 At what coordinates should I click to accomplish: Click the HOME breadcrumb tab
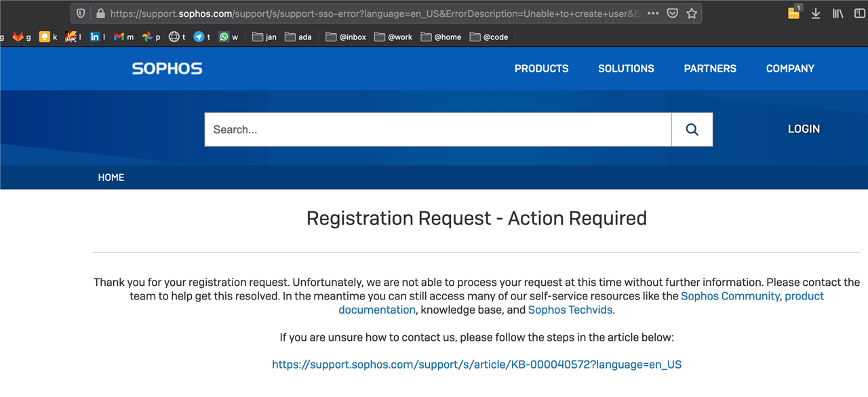click(111, 177)
